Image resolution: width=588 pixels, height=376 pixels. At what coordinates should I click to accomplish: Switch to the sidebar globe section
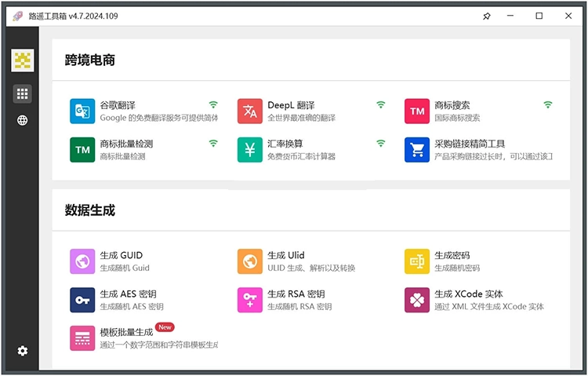tap(23, 120)
